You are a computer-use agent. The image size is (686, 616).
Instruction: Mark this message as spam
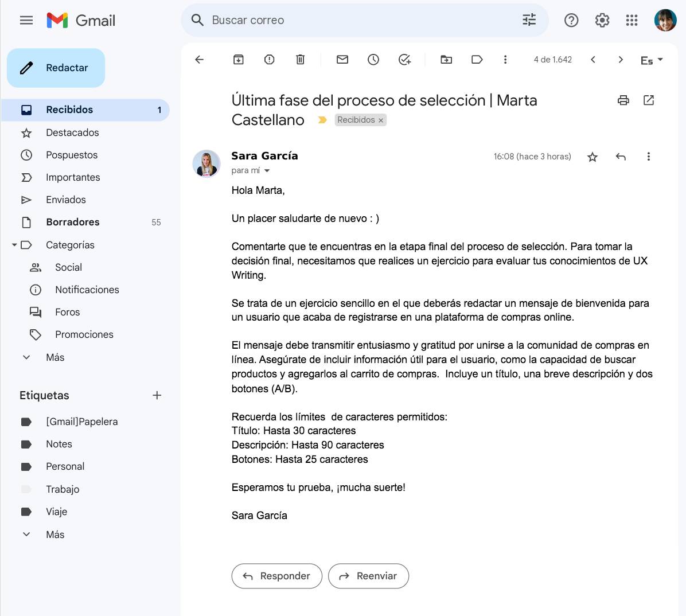click(x=269, y=59)
